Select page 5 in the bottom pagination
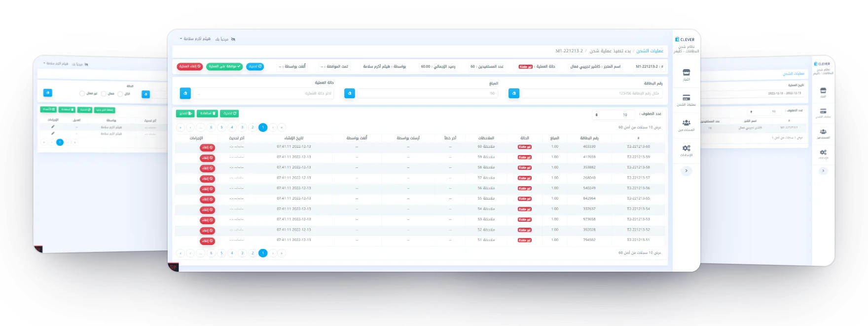 point(221,253)
